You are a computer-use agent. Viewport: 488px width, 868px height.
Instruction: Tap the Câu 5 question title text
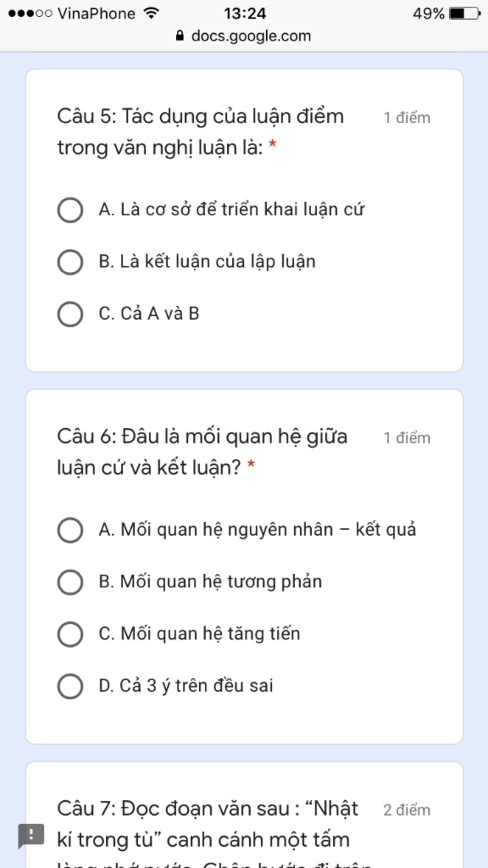201,132
